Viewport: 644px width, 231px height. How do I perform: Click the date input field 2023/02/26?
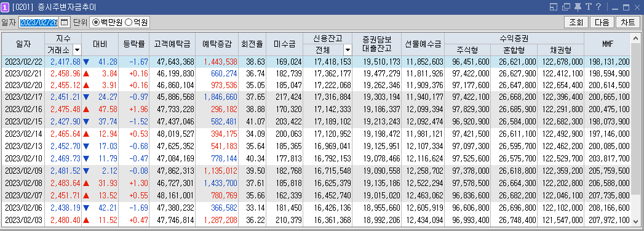coord(39,22)
